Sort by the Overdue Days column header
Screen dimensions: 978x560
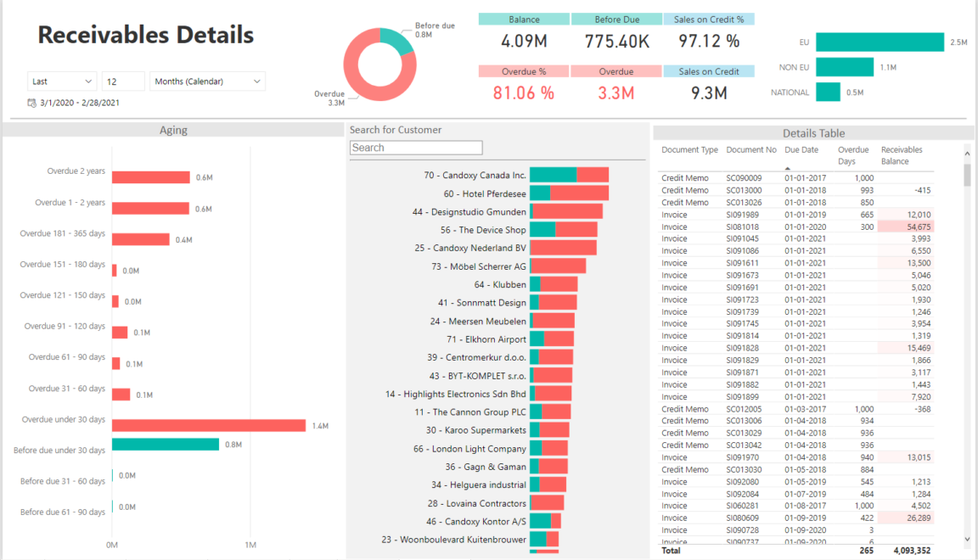[x=853, y=153]
